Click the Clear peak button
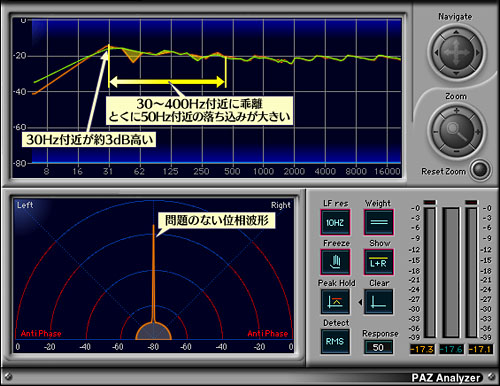The image size is (500, 386). [379, 302]
